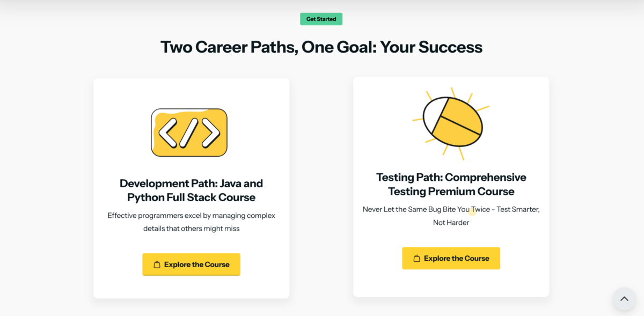Click the right angle bracket in code icon
Image resolution: width=644 pixels, height=316 pixels.
pos(210,133)
